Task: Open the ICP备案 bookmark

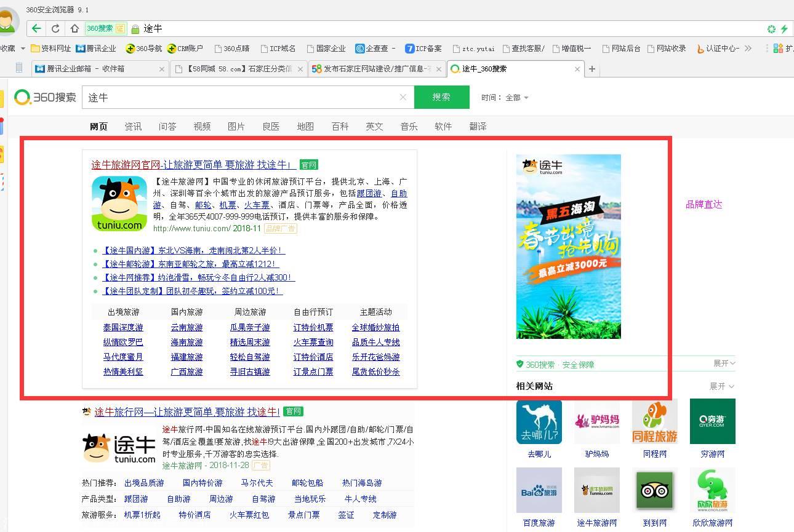Action: [x=423, y=49]
